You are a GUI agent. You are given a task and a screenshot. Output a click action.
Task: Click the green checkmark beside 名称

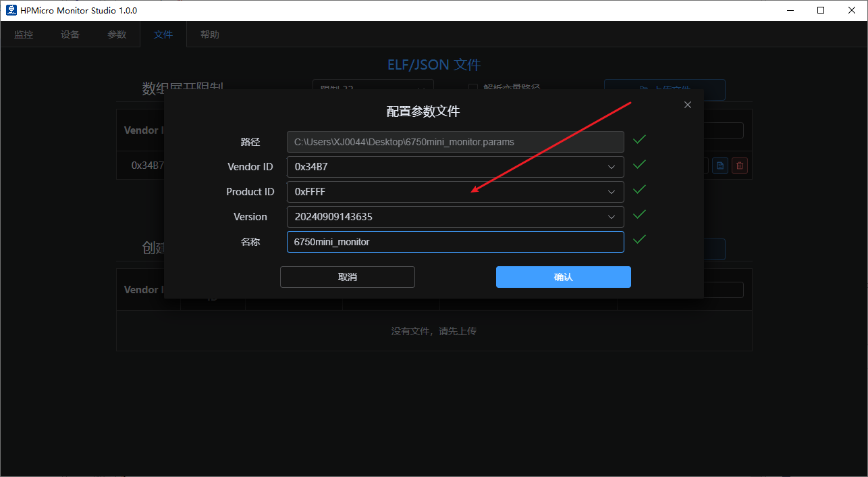click(639, 239)
